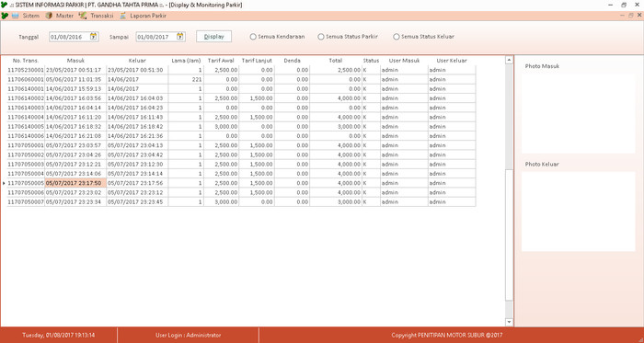Restore the inner Display & Monitoring child window
The image size is (644, 343).
[631, 16]
